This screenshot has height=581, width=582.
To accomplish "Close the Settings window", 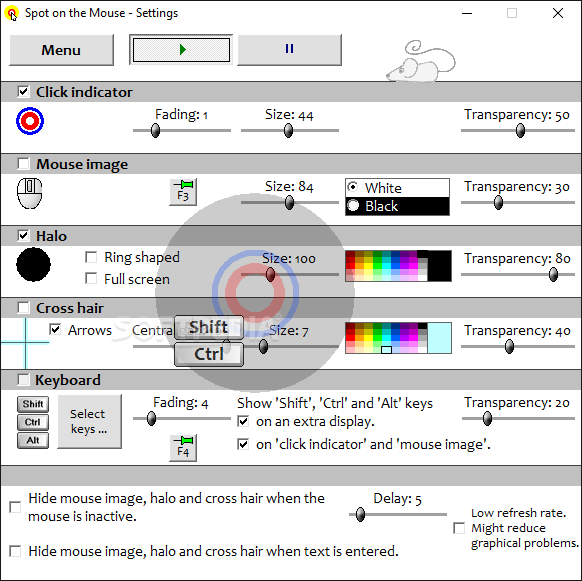I will click(558, 13).
